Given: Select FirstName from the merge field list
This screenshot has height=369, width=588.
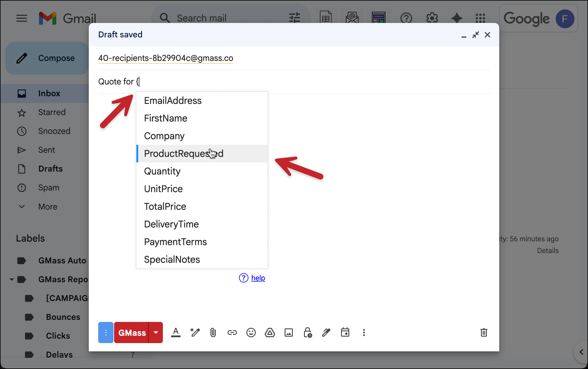Looking at the screenshot, I should coord(166,118).
